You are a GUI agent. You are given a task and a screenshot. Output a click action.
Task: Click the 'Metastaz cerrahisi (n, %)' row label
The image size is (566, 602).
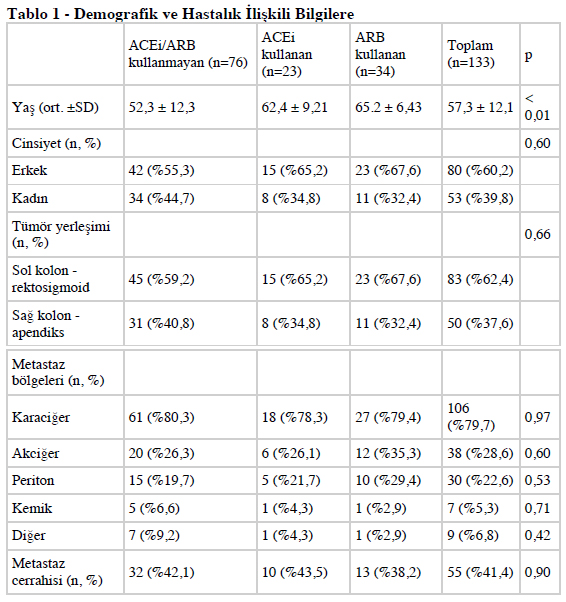[57, 572]
